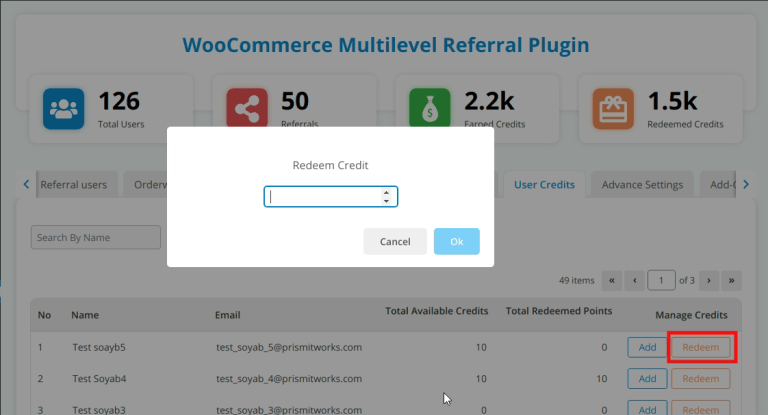This screenshot has width=768, height=415.
Task: Redeem credits for Test Soyab4
Action: [700, 379]
